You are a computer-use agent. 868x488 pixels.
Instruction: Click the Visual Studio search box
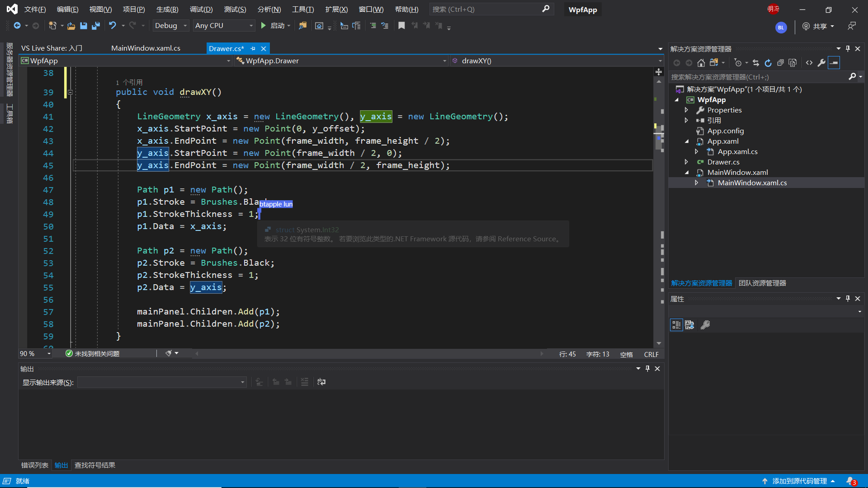(x=491, y=9)
